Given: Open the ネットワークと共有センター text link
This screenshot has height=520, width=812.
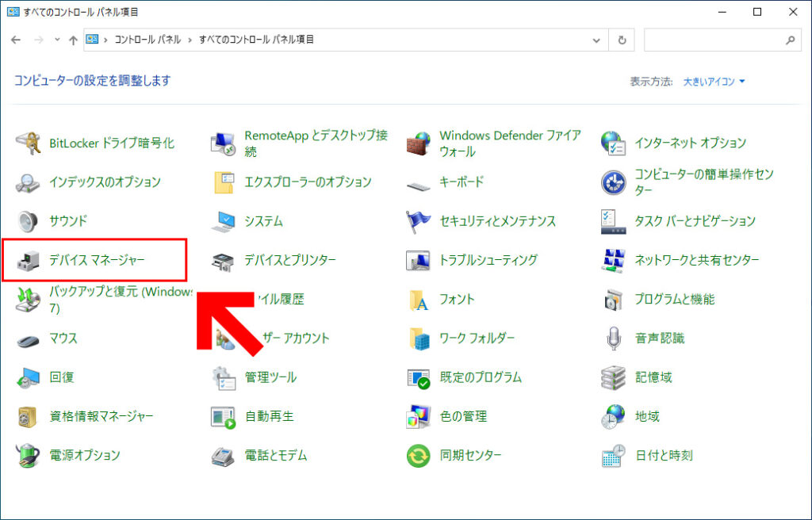Looking at the screenshot, I should click(x=697, y=260).
